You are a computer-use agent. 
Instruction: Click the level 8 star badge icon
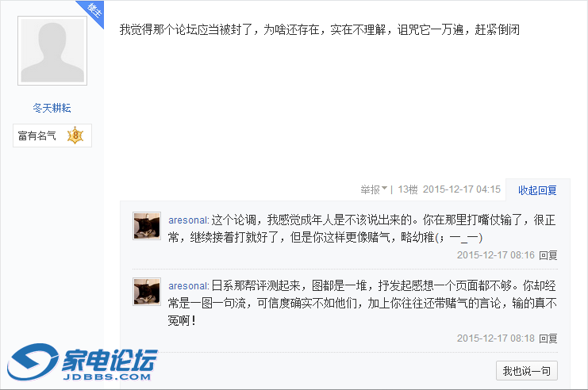click(x=75, y=136)
